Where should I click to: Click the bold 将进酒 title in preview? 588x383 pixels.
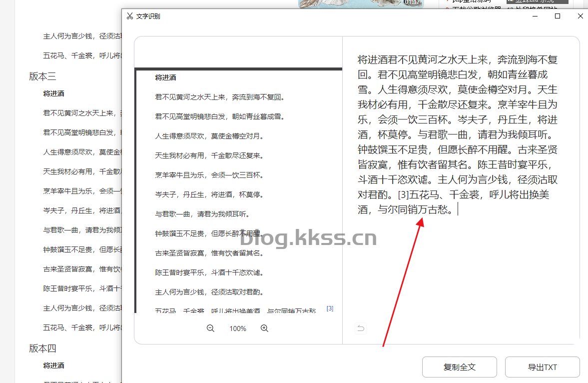click(165, 77)
